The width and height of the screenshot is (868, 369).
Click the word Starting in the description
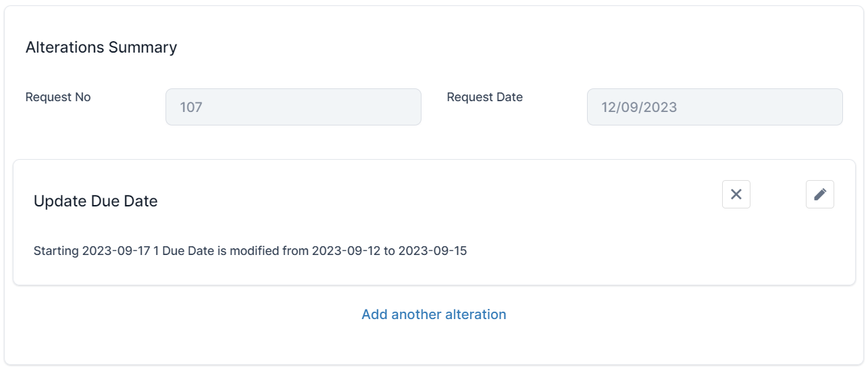(56, 251)
